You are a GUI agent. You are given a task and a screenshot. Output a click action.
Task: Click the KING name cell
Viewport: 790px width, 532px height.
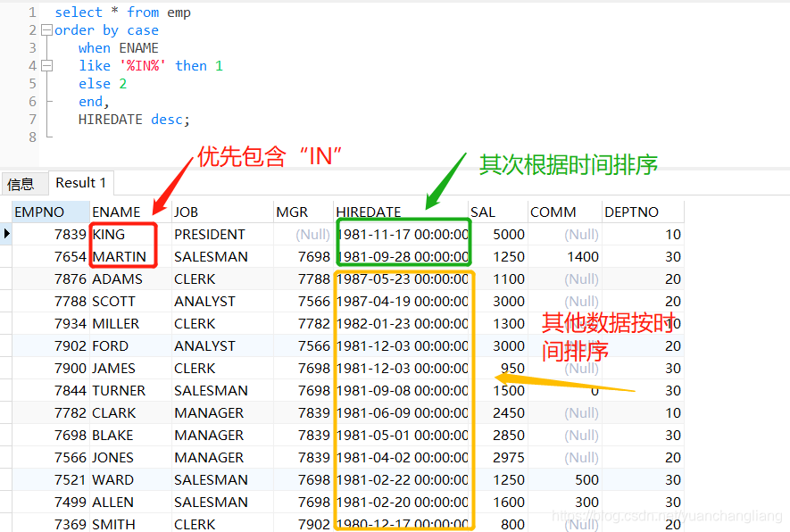[130, 234]
